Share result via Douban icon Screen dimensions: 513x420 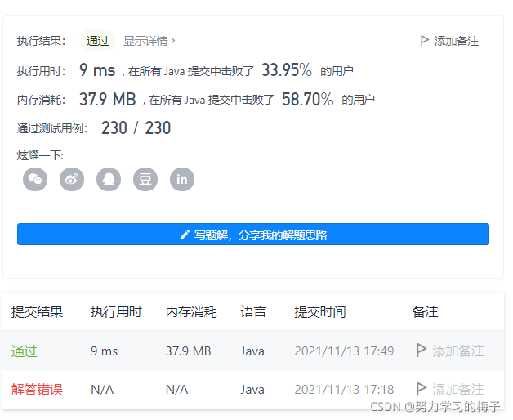145,180
